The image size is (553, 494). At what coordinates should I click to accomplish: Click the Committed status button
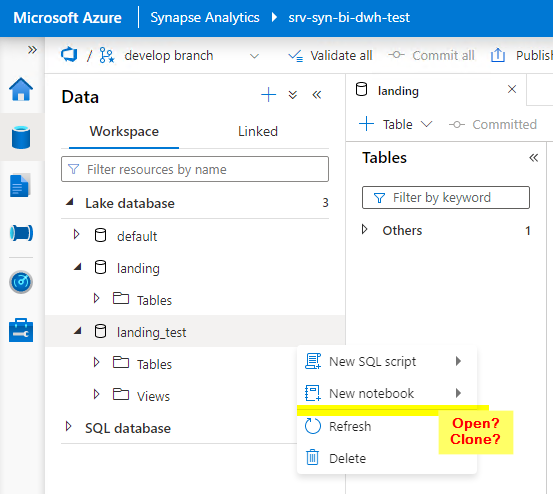pyautogui.click(x=493, y=124)
